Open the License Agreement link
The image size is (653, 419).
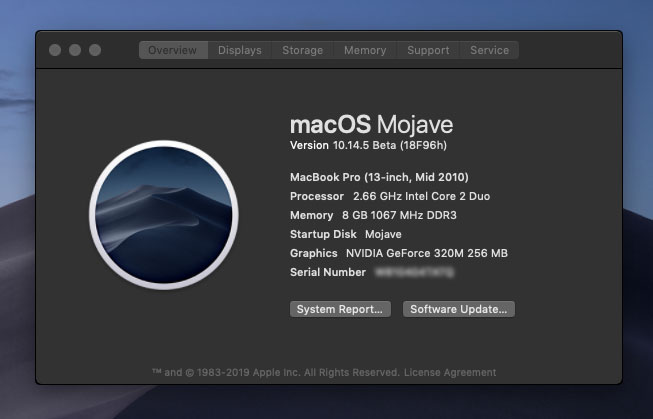(450, 372)
